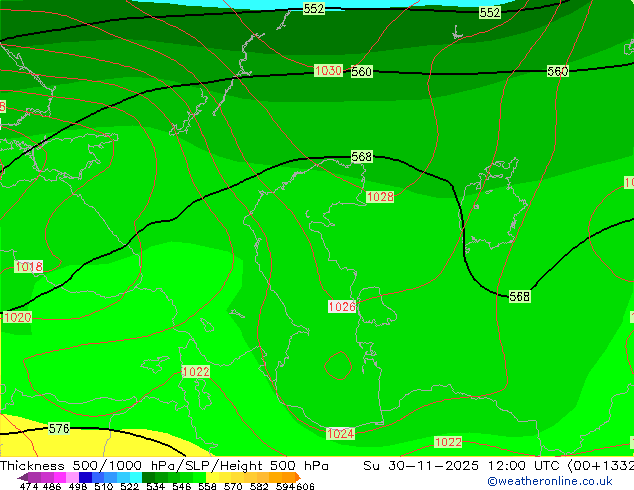Click the 1024 isobar label
The width and height of the screenshot is (634, 490).
point(340,434)
